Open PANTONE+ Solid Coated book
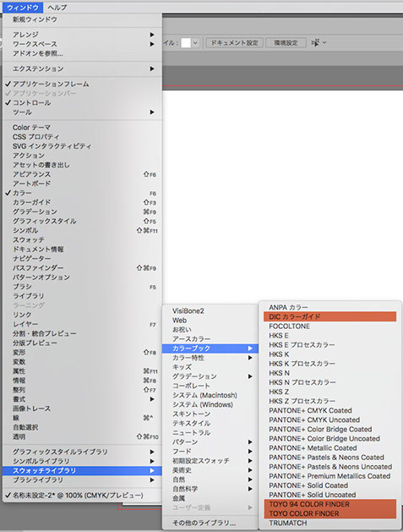Viewport: 403px width, 532px height. [329, 485]
